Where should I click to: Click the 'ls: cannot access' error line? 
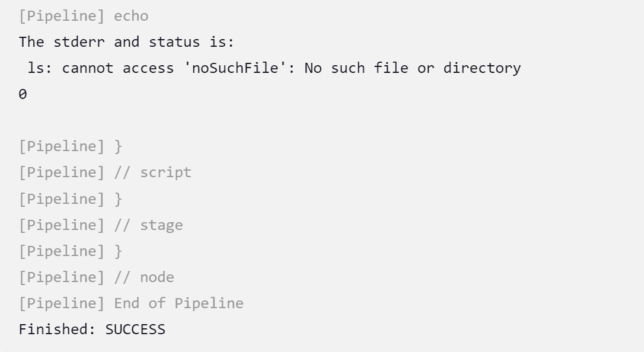[274, 68]
